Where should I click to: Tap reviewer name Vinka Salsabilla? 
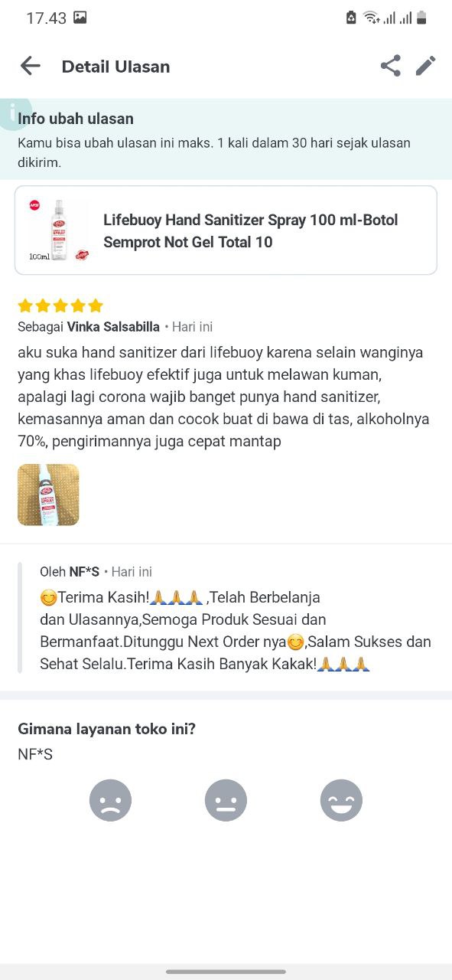pyautogui.click(x=113, y=327)
